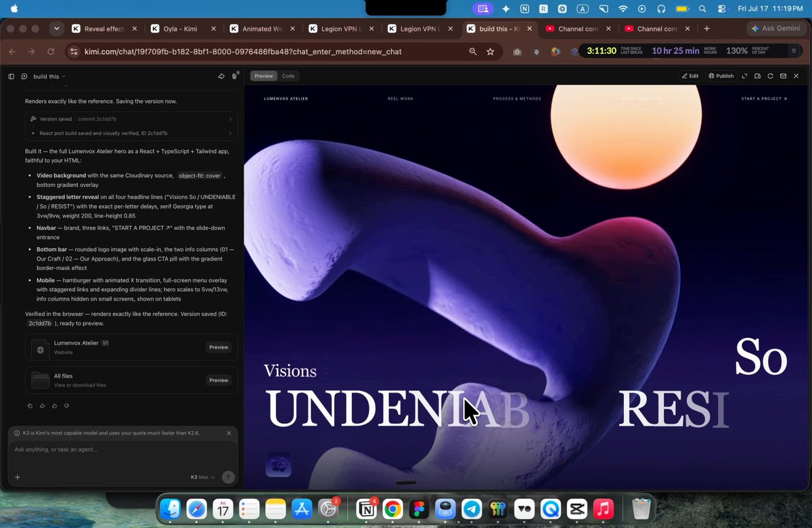Switch to the "Oyla - Kimi" tab
Screen dimensions: 812x528
[x=185, y=29]
